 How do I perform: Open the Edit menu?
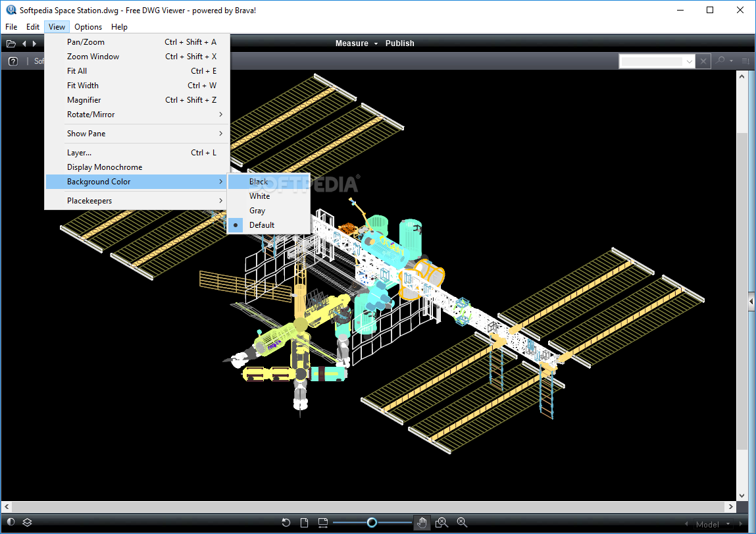click(33, 27)
